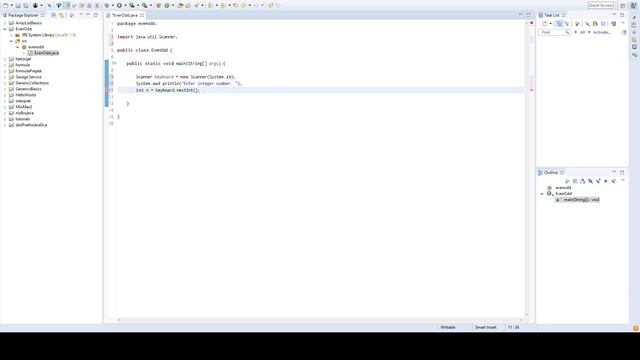Select the Garage Service project
Image resolution: width=640 pixels, height=360 pixels.
coord(28,77)
